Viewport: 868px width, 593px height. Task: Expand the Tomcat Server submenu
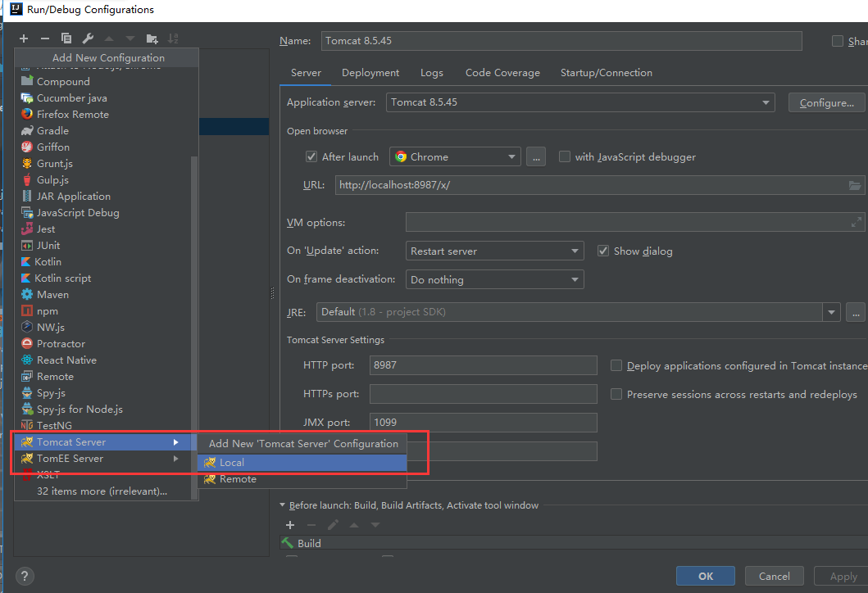[x=105, y=442]
